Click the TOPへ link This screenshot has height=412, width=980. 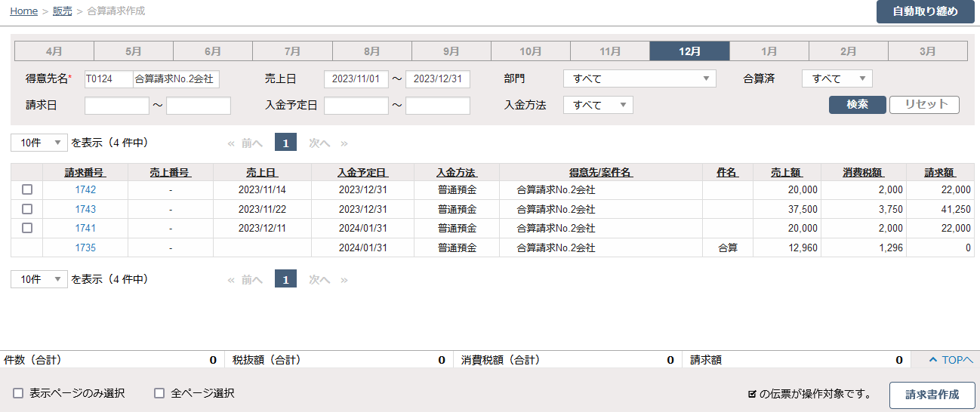tap(951, 360)
